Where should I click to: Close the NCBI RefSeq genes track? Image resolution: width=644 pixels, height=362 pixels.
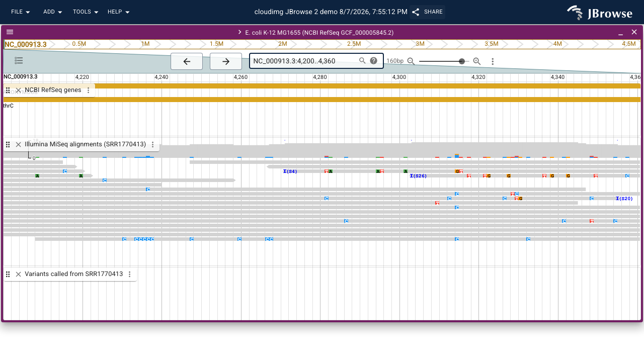pyautogui.click(x=18, y=90)
